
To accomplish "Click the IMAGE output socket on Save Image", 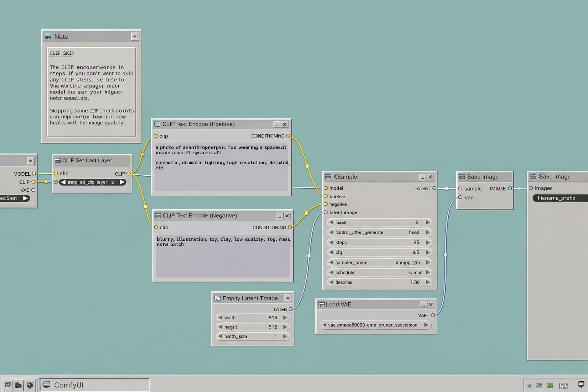I will click(x=510, y=188).
